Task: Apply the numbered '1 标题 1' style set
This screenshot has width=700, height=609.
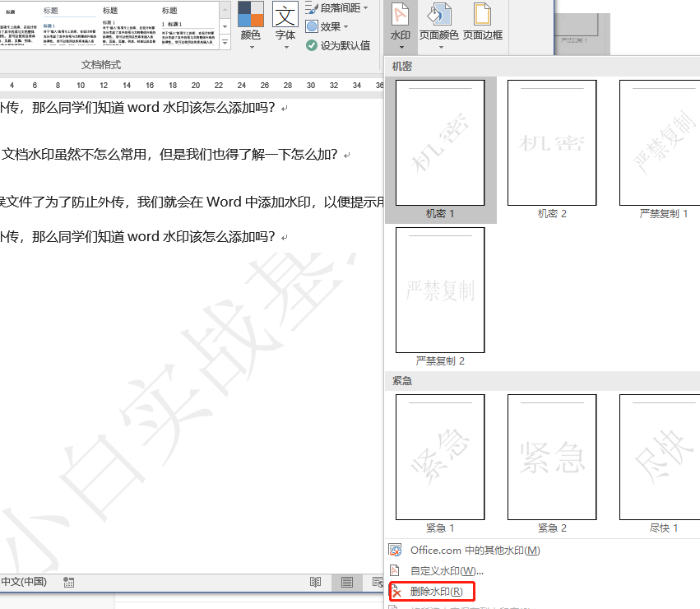Action: click(188, 25)
